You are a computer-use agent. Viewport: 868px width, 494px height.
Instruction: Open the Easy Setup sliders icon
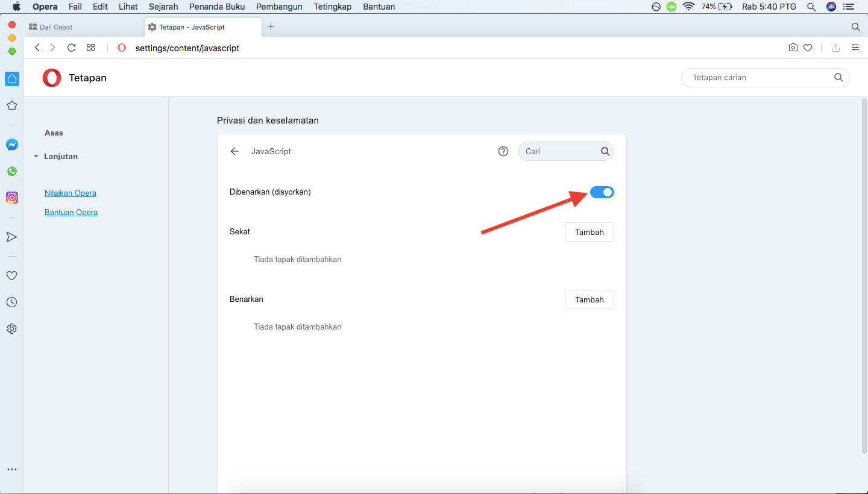tap(855, 48)
